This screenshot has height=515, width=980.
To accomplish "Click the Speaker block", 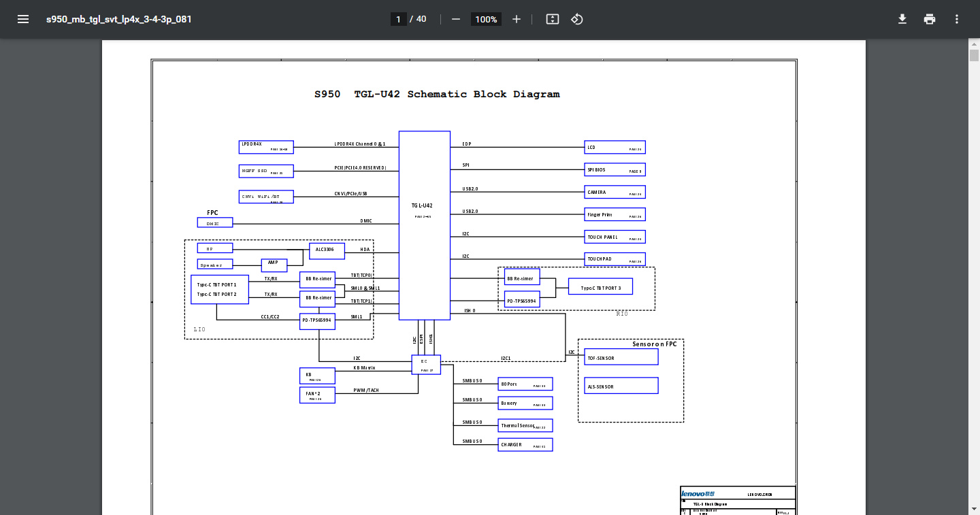I will coord(215,264).
